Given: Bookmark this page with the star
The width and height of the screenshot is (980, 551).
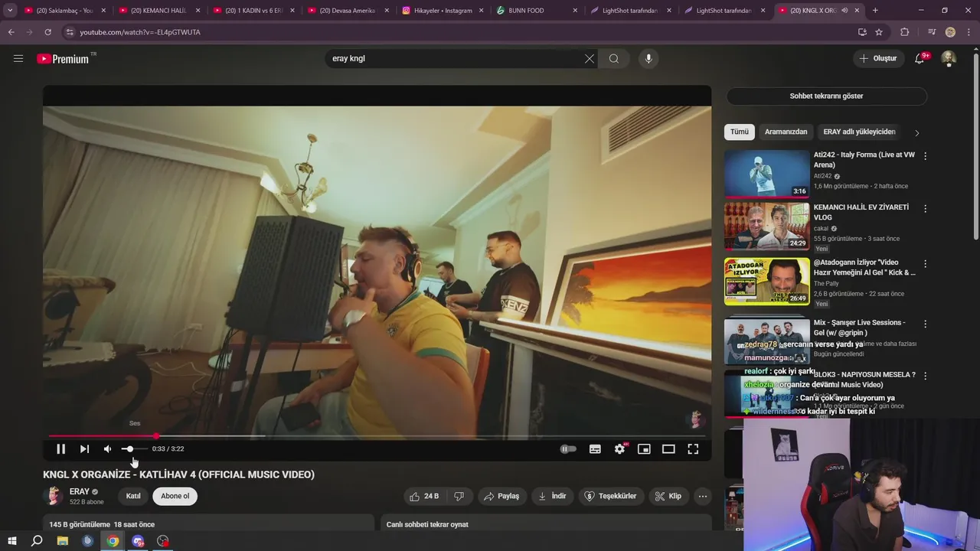Looking at the screenshot, I should pos(879,32).
